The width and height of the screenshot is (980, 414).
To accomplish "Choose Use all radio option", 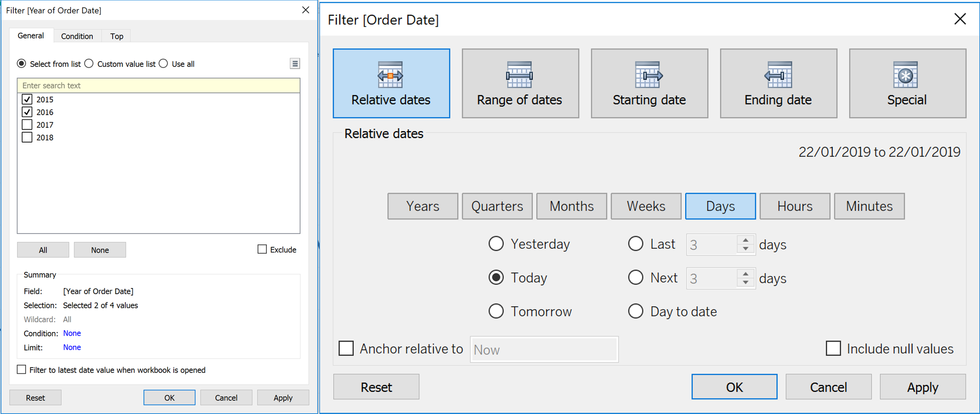I will (x=164, y=63).
